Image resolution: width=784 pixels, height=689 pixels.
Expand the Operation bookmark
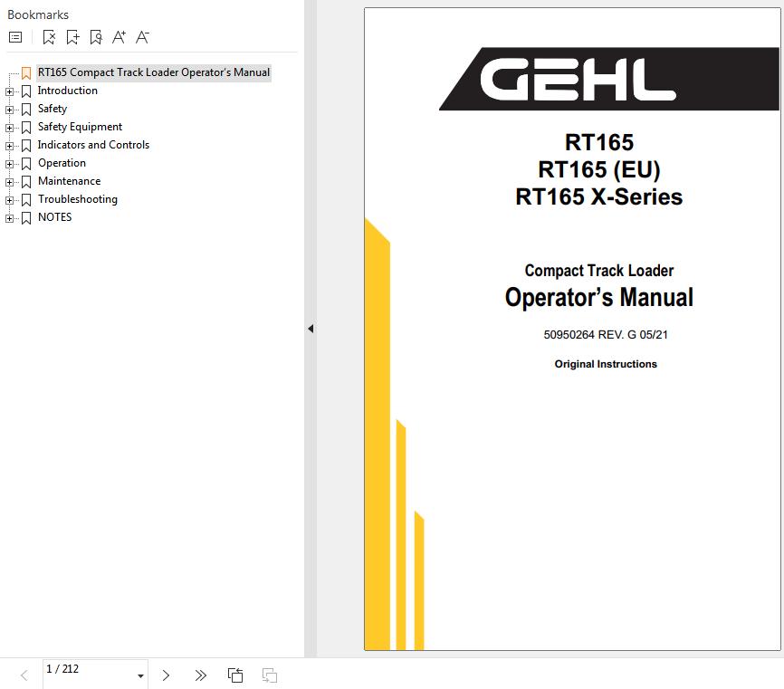tap(9, 164)
